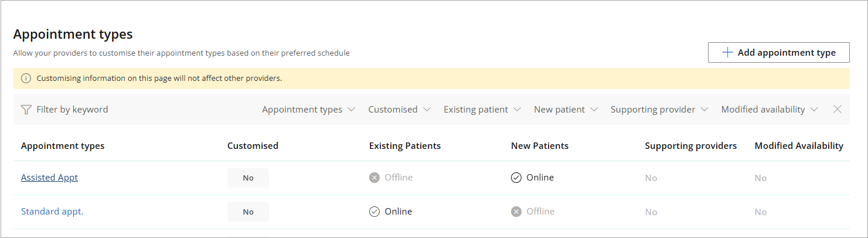This screenshot has width=868, height=238.
Task: Open the Supporting provider filter dropdown
Action: click(x=659, y=110)
